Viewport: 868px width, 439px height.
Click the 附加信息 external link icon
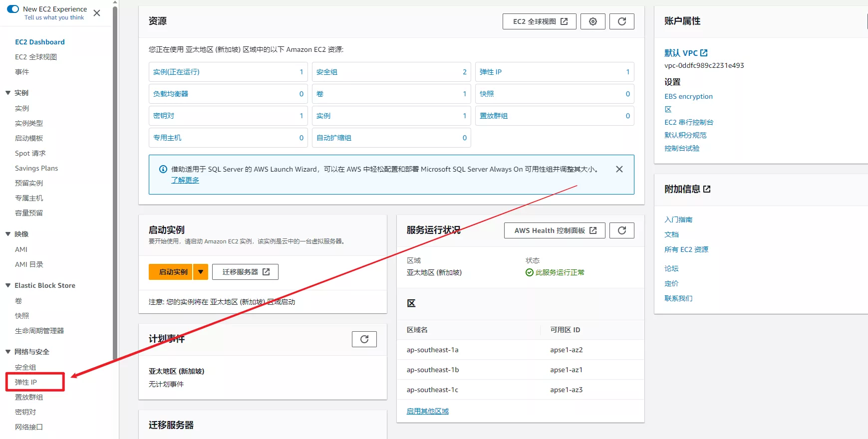[707, 189]
